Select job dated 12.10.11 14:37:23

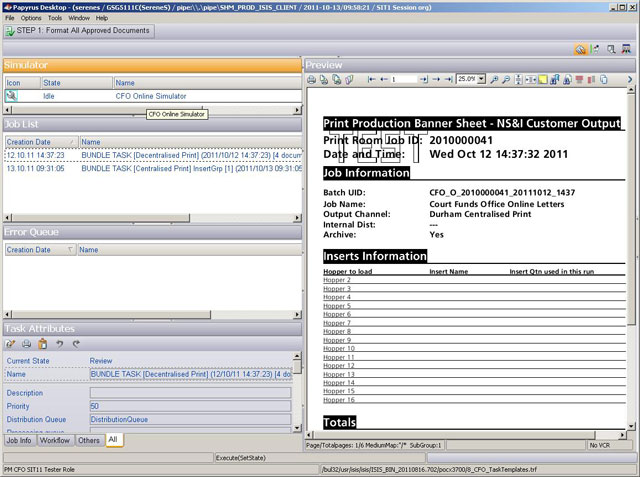153,155
